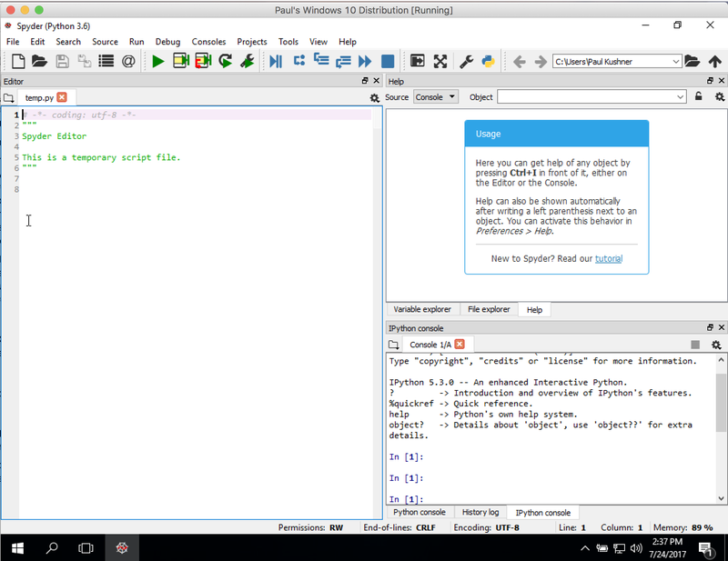Open file using folder toolbar icon
This screenshot has height=561, width=728.
39,61
